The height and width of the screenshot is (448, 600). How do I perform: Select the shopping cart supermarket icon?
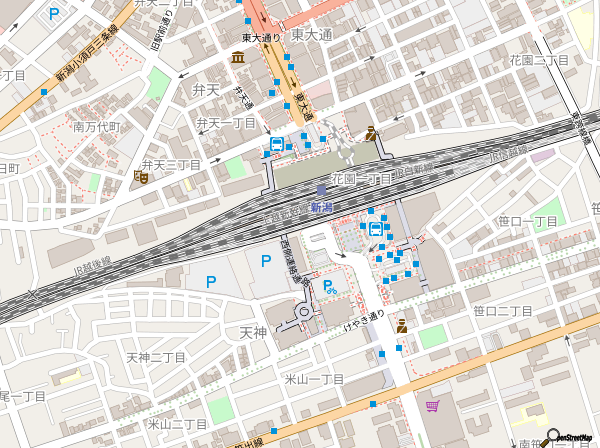coord(432,406)
